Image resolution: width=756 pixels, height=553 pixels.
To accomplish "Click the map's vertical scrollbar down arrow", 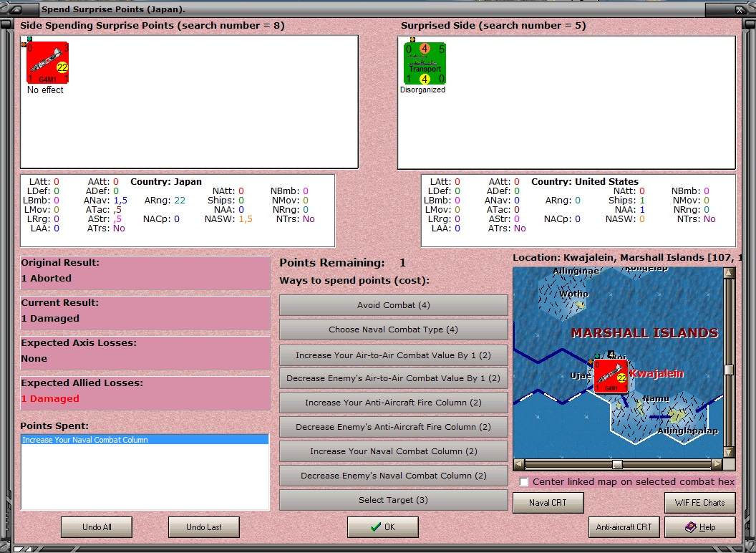I will (729, 452).
